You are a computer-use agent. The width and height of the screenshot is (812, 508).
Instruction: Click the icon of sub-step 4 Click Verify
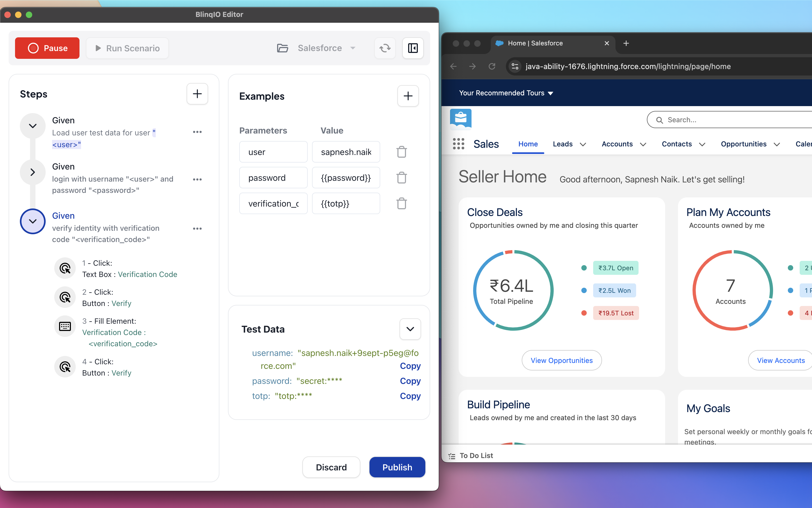point(65,367)
